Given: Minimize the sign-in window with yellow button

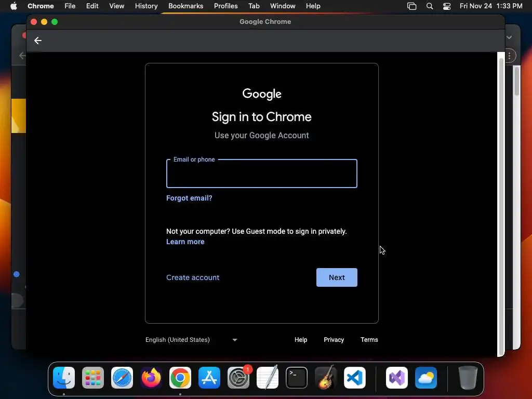Looking at the screenshot, I should (x=44, y=22).
